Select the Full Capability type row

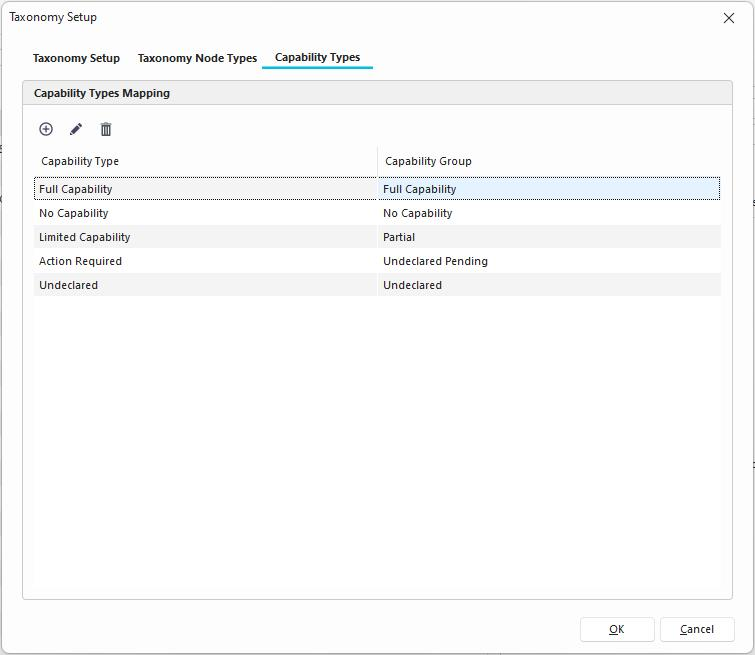(x=76, y=189)
